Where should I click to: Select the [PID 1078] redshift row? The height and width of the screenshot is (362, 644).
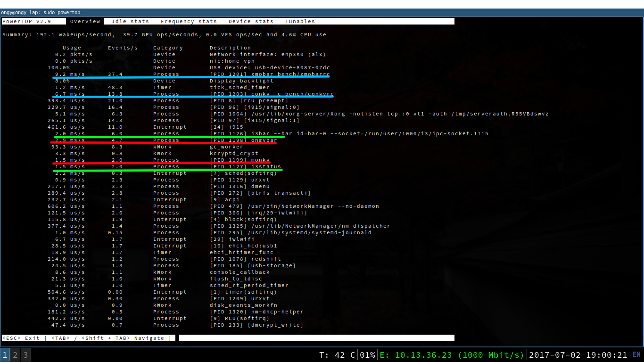(164, 259)
